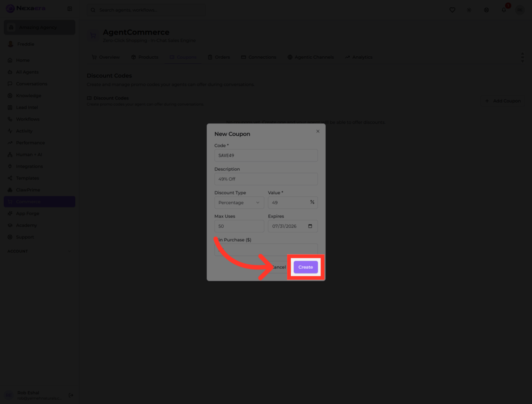Screen dimensions: 532x404
Task: Open Knowledge in sidebar
Action: tap(39, 96)
